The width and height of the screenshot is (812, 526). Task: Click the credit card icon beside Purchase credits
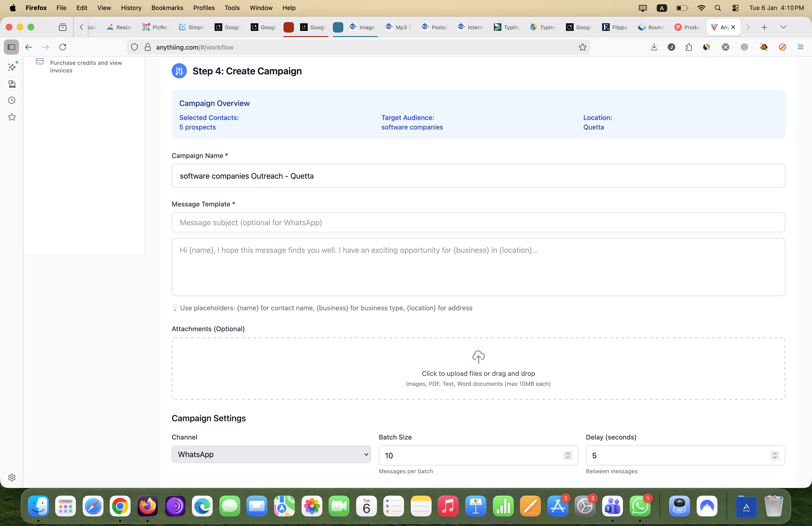[x=40, y=62]
